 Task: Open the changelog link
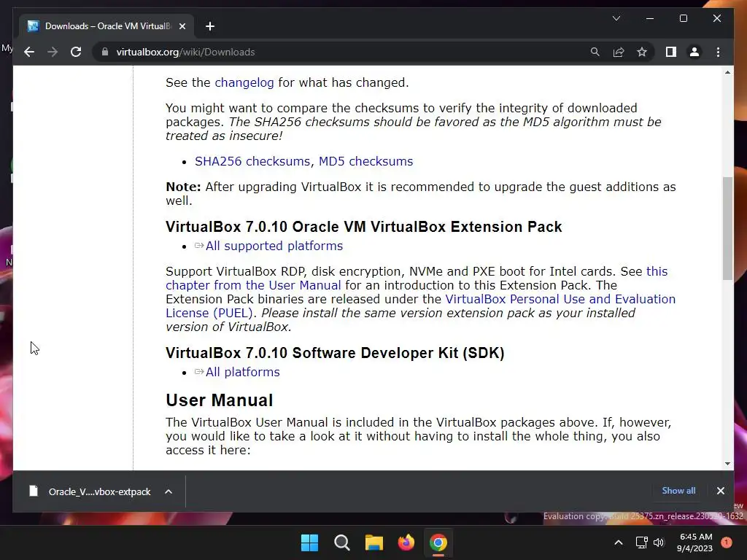pos(244,82)
